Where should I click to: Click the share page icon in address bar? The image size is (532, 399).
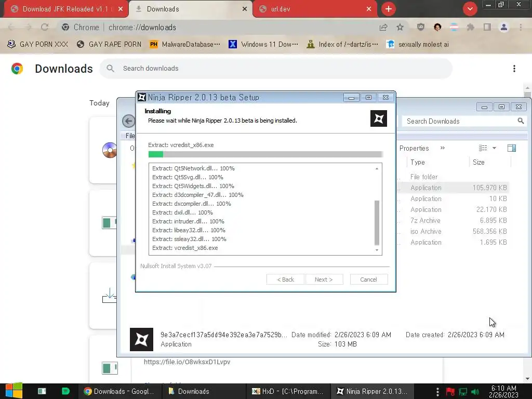tap(383, 27)
